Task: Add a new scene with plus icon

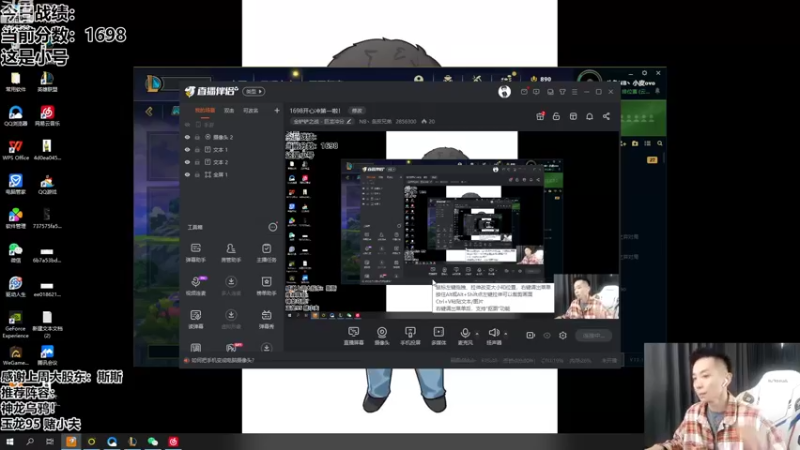Action: (277, 110)
